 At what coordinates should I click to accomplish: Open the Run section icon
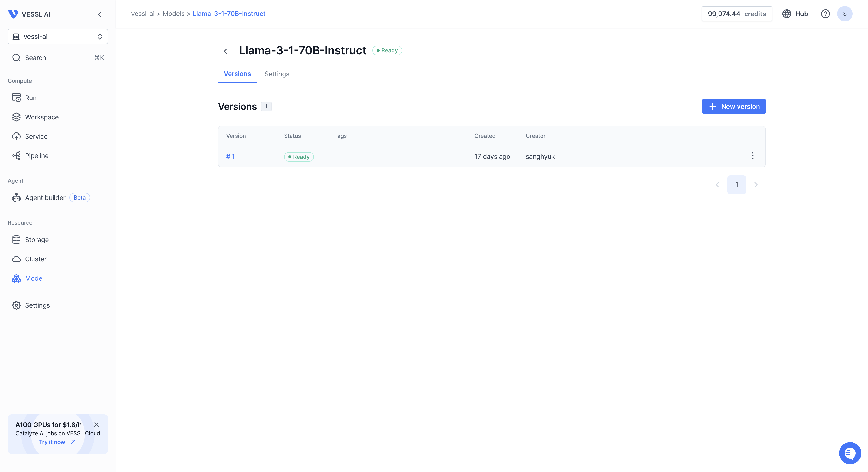click(x=16, y=98)
